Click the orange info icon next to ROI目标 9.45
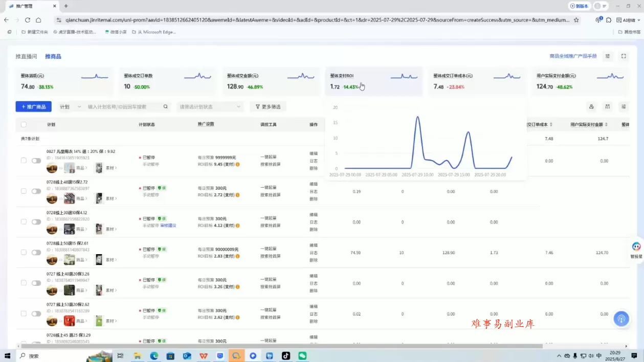The height and width of the screenshot is (362, 644). pyautogui.click(x=238, y=165)
